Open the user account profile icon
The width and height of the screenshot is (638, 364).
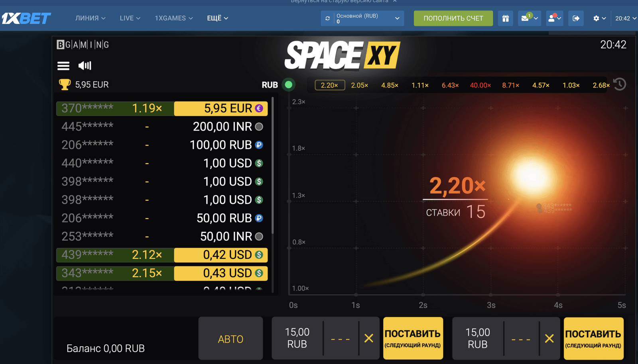pyautogui.click(x=552, y=18)
